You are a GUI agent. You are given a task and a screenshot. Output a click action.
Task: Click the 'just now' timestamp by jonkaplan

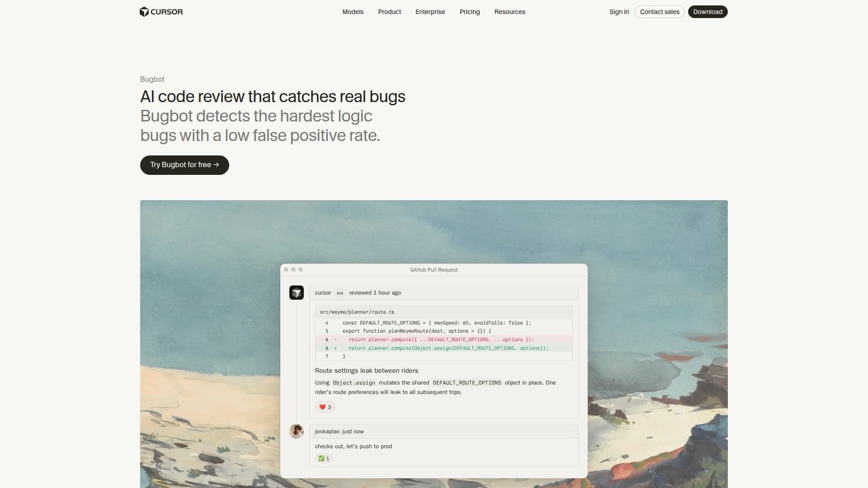coord(353,432)
